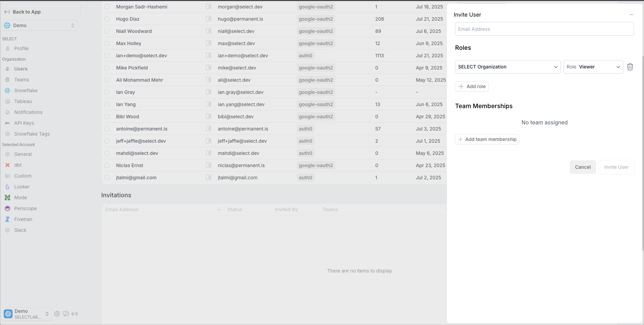The height and width of the screenshot is (325, 644).
Task: Delete the SELECT Organization role with trash icon
Action: coord(630,67)
